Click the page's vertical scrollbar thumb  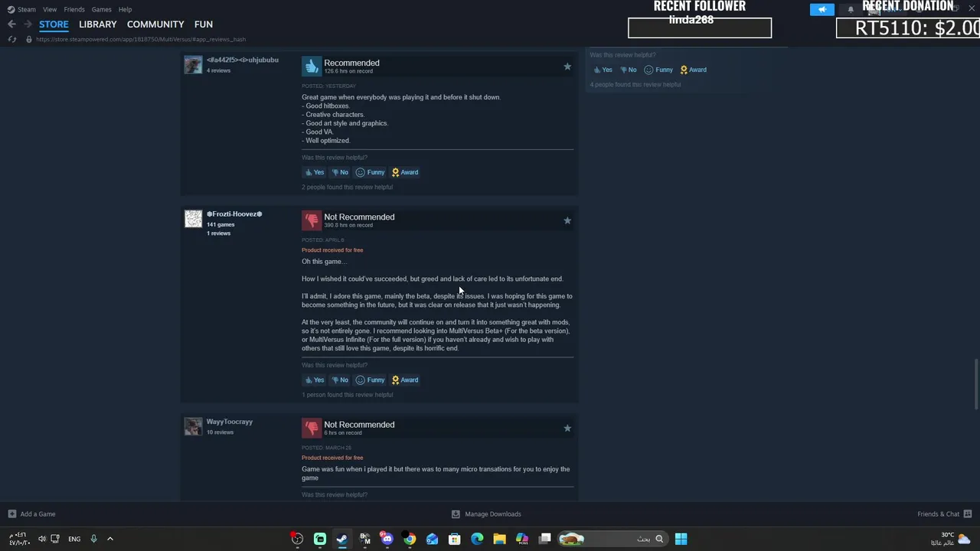tap(975, 385)
